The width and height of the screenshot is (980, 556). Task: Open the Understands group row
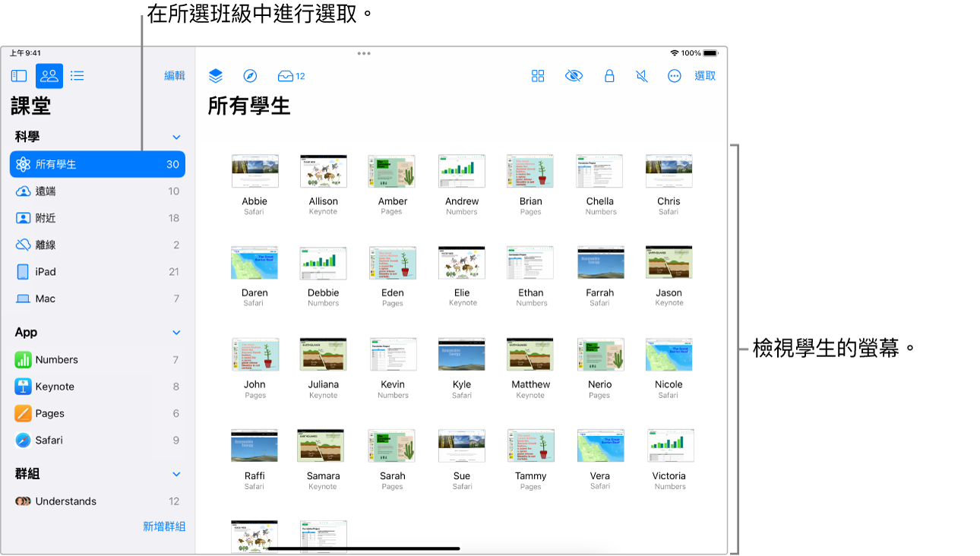(x=97, y=501)
